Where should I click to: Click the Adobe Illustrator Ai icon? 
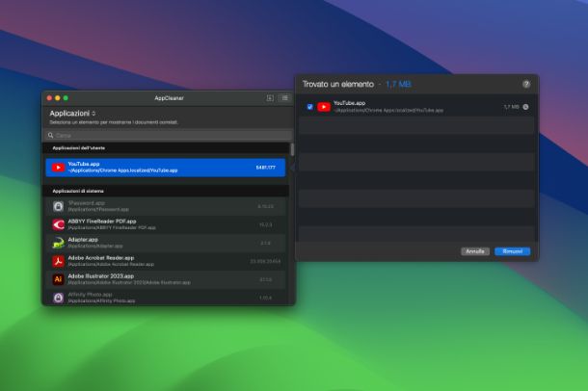tap(58, 279)
